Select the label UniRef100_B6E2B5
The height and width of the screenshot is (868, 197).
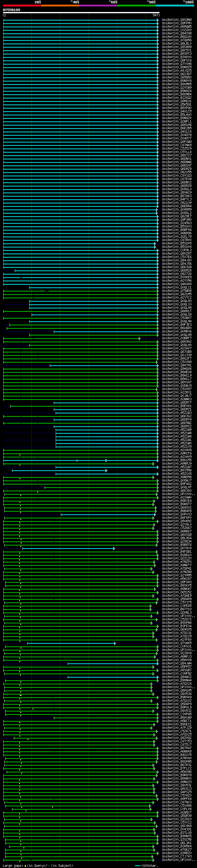177,128
